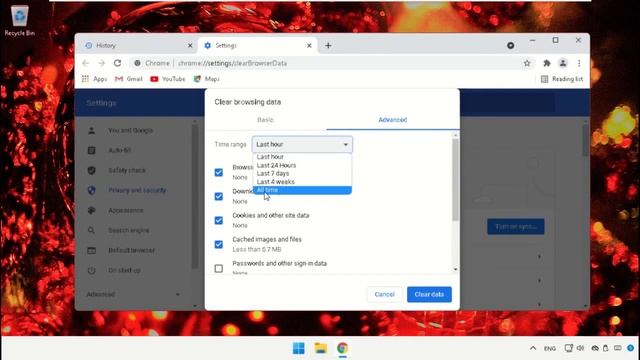This screenshot has width=640, height=360.
Task: Open Default browser section
Action: click(x=131, y=250)
